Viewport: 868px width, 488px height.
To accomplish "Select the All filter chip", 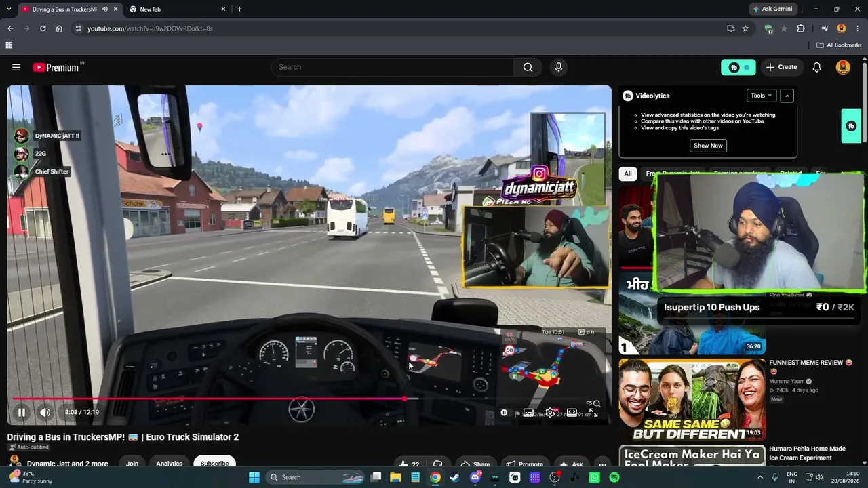I will pos(628,174).
